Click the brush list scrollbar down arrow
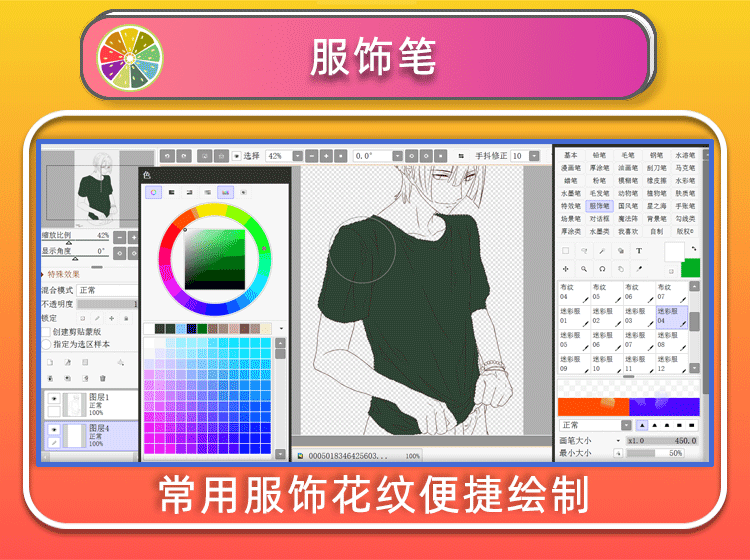 (x=694, y=368)
